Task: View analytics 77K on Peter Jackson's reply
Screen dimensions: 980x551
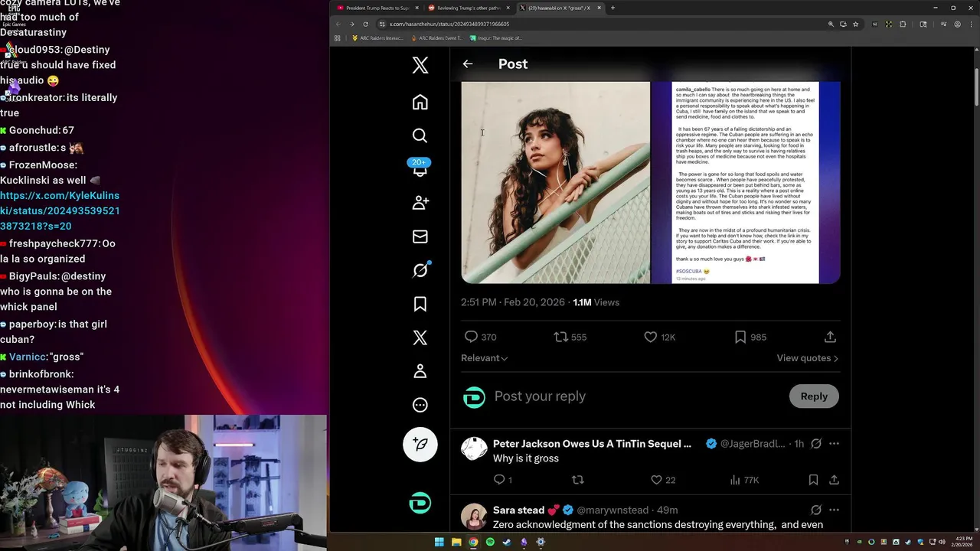Action: pos(743,480)
